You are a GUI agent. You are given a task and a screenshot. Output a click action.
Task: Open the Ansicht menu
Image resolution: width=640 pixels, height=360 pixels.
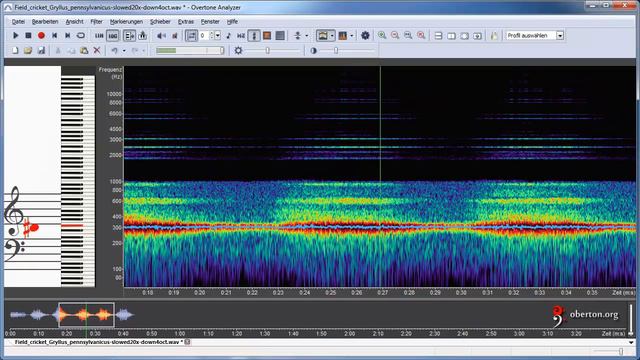(x=74, y=22)
